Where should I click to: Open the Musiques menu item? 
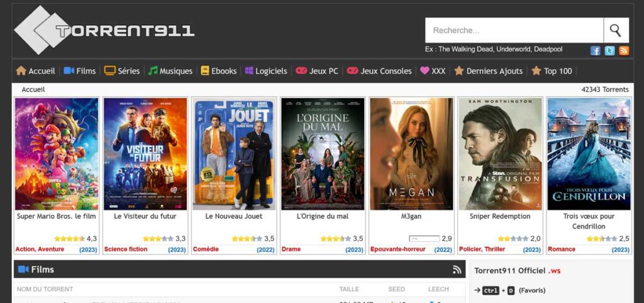[x=176, y=71]
